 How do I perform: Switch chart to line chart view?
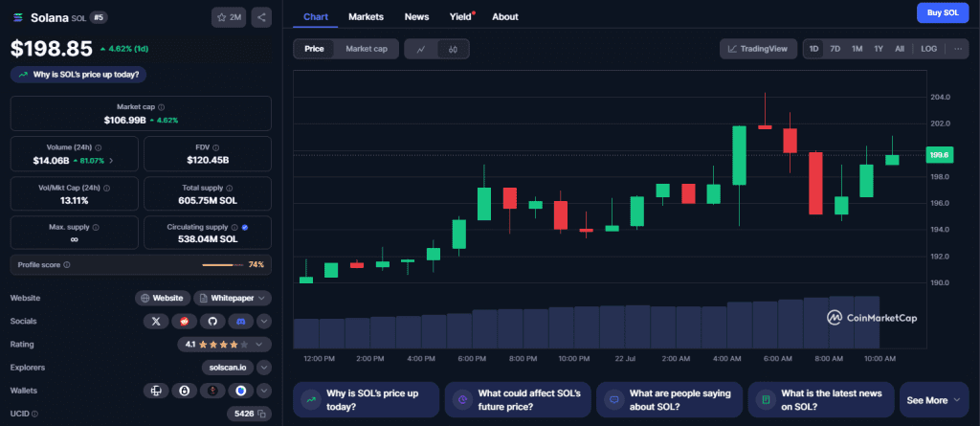tap(421, 49)
